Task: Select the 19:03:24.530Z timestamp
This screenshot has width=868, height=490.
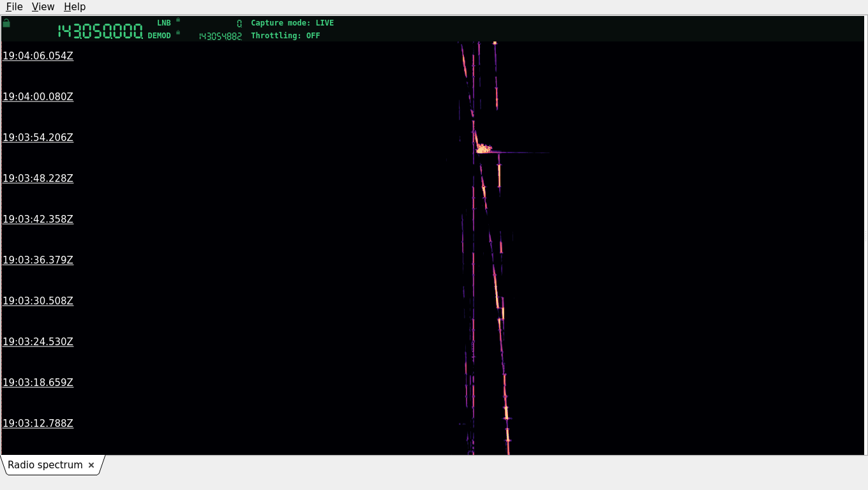Action: coord(38,342)
